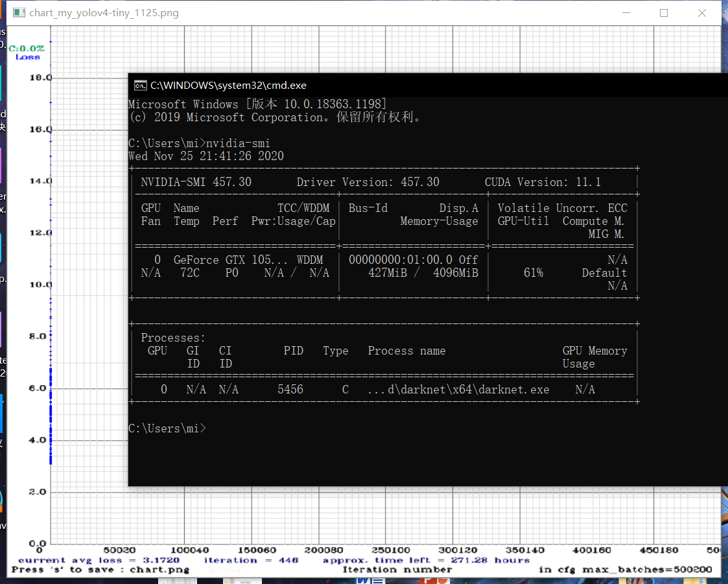Click the 'PID' column header
This screenshot has height=584, width=728.
pyautogui.click(x=294, y=351)
